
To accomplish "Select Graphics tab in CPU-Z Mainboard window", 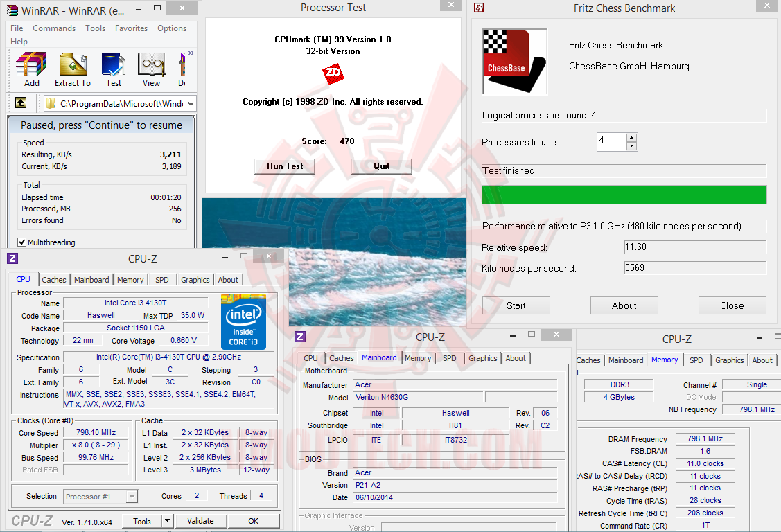I will point(482,358).
